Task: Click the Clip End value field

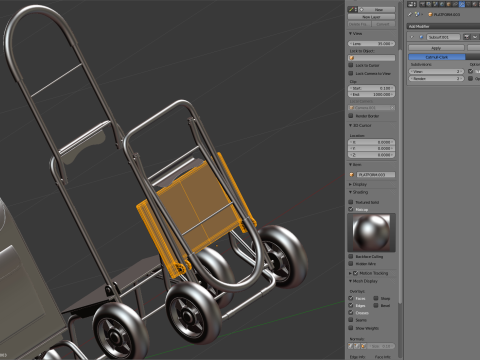Action: point(371,95)
